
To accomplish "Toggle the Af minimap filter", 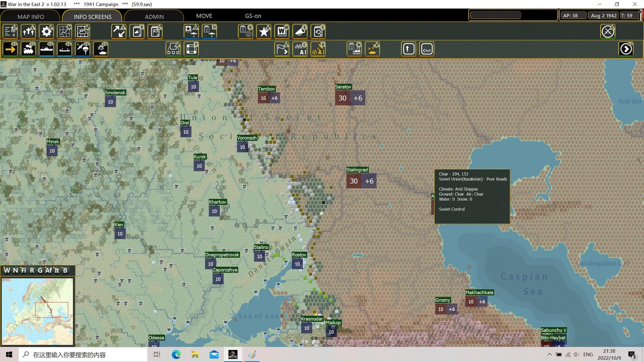I will pos(49,270).
